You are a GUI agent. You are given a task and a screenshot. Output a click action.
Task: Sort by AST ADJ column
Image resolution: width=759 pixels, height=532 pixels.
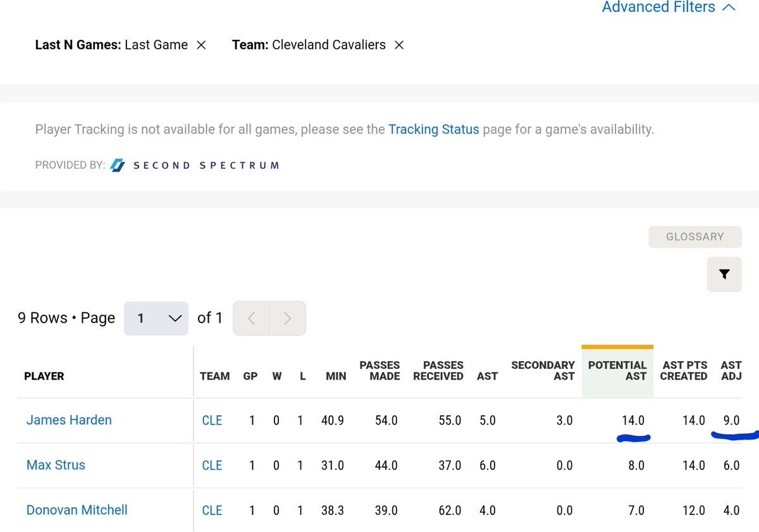pos(731,371)
